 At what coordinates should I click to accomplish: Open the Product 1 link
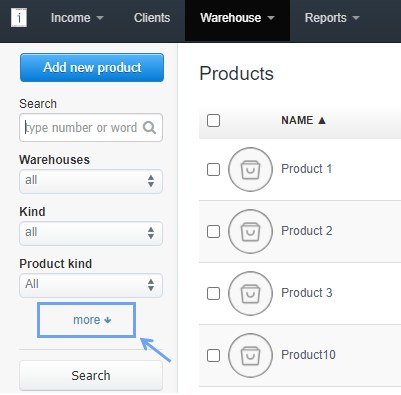pos(307,169)
